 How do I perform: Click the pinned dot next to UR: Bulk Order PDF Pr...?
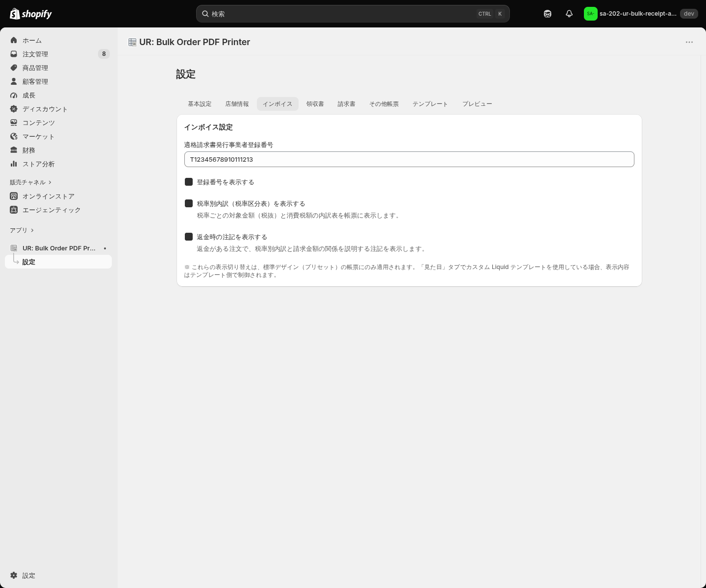[105, 248]
